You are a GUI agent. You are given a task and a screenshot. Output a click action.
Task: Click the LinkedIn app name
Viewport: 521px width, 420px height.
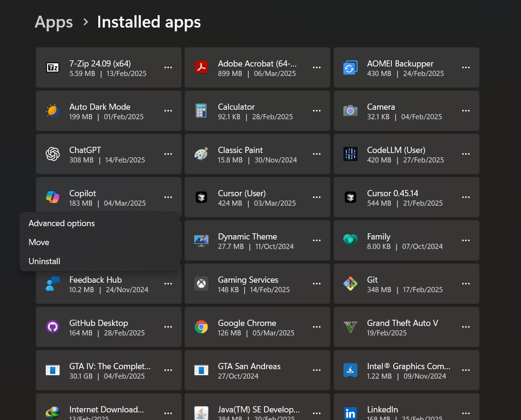tap(382, 410)
